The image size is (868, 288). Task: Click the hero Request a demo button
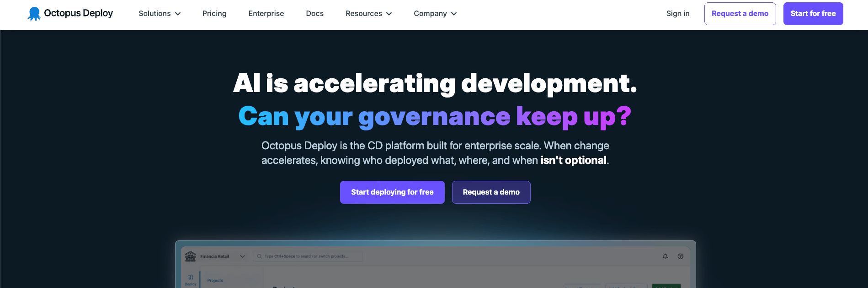[491, 192]
